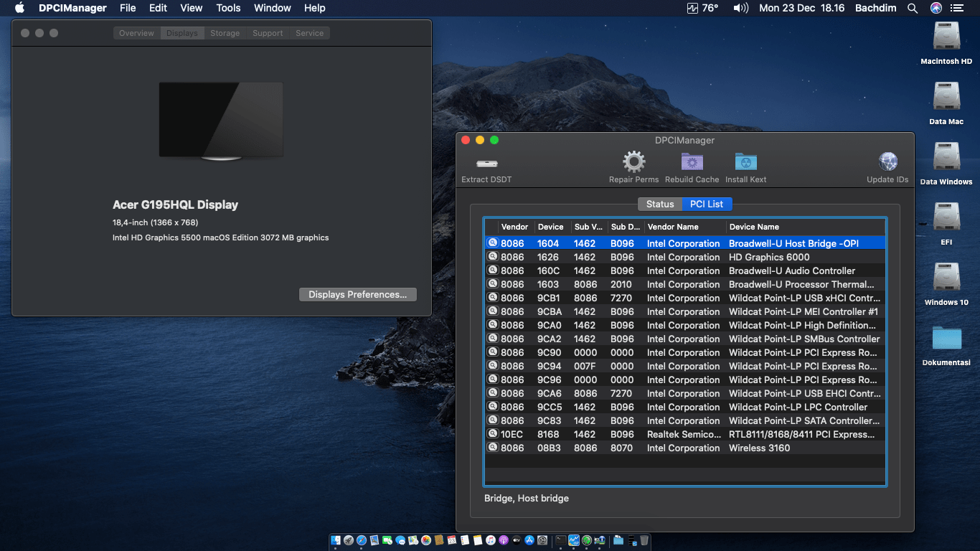
Task: Click the Repair Perms gear icon
Action: coord(633,162)
